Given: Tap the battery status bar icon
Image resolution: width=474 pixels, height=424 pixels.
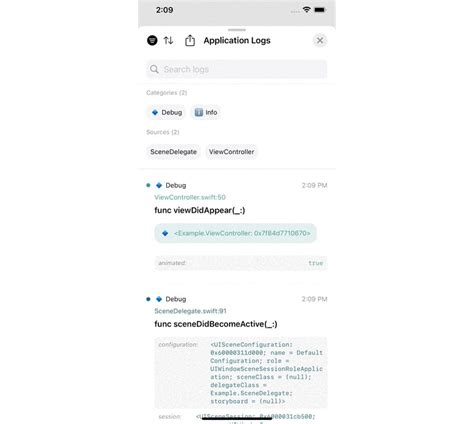Looking at the screenshot, I should 320,10.
